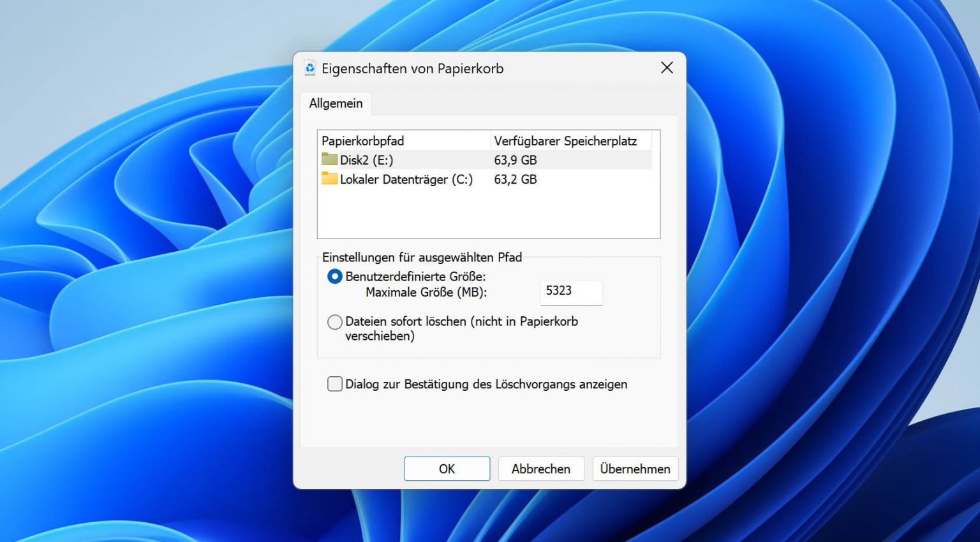Screen dimensions: 980x542
Task: Switch to the Allgemein tab
Action: click(x=336, y=103)
